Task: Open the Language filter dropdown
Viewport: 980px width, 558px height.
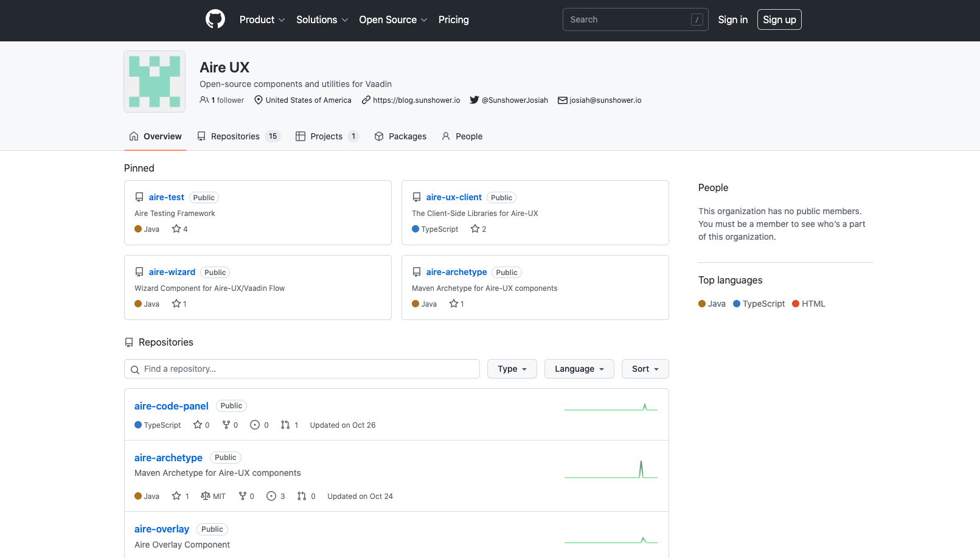Action: [579, 369]
